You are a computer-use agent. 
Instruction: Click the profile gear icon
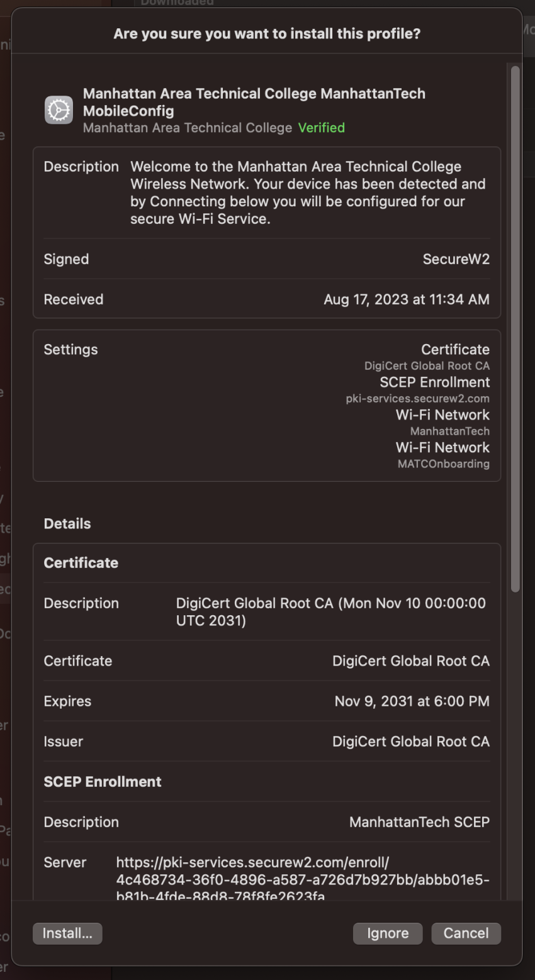(59, 110)
